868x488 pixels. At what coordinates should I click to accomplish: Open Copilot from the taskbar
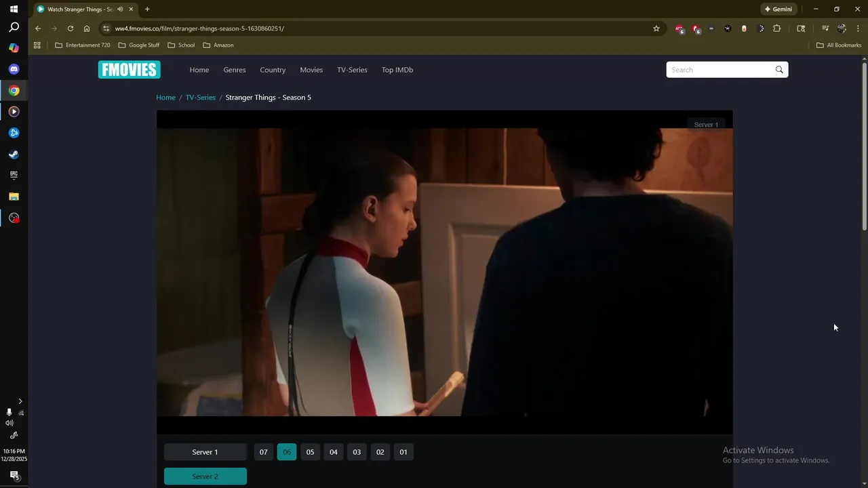(x=14, y=48)
